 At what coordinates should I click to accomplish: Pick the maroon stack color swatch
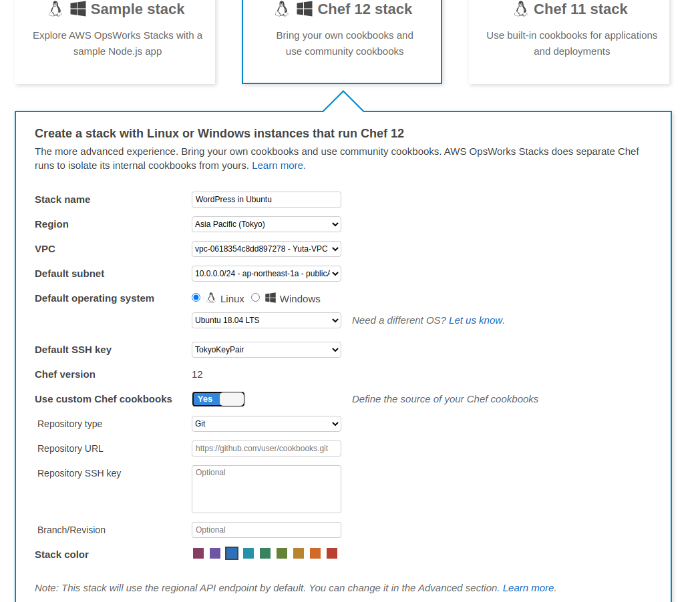point(198,553)
